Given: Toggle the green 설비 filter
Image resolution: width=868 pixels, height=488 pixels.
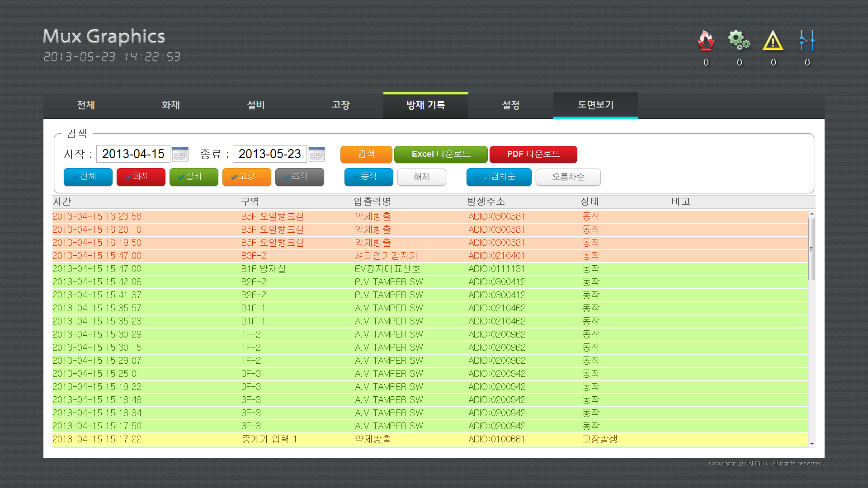Looking at the screenshot, I should click(194, 177).
